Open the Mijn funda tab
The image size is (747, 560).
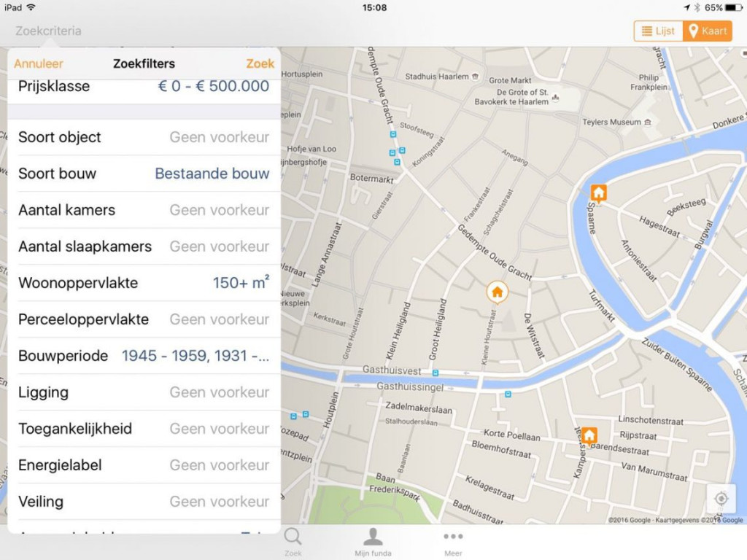(373, 542)
